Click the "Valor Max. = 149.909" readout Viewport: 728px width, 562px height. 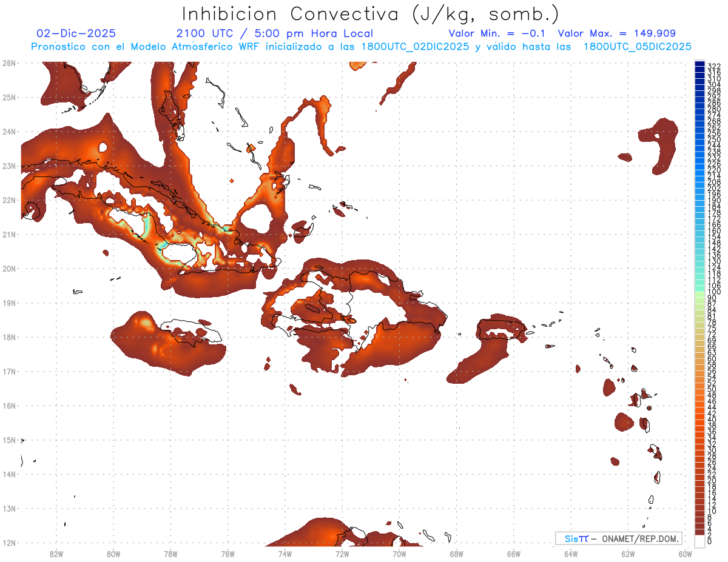616,33
